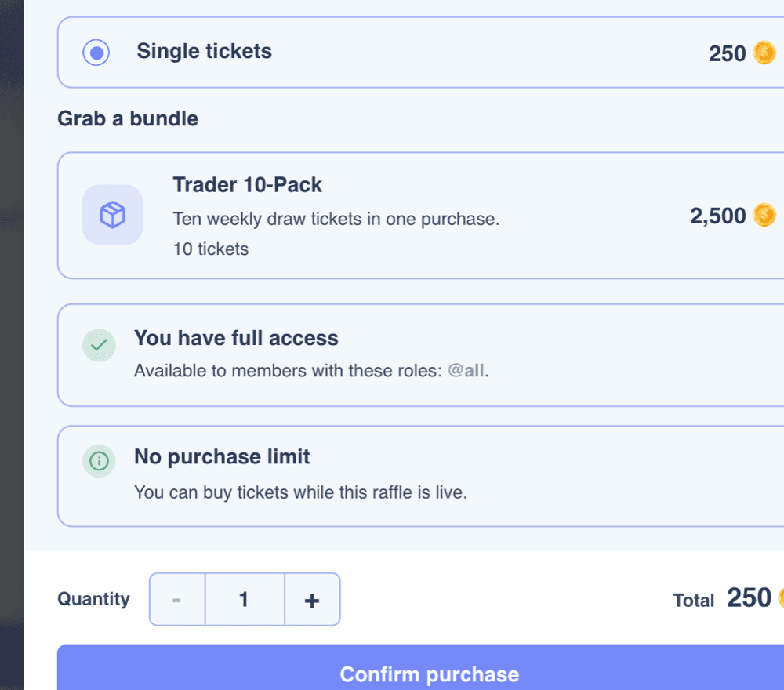Increase quantity with the plus button
Viewport: 784px width, 690px height.
click(313, 599)
